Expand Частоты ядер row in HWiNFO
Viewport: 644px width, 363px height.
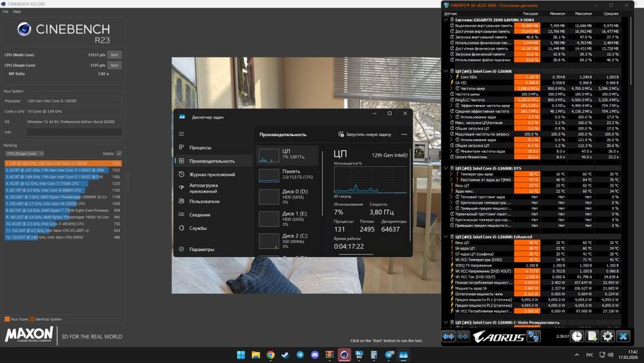click(x=451, y=88)
